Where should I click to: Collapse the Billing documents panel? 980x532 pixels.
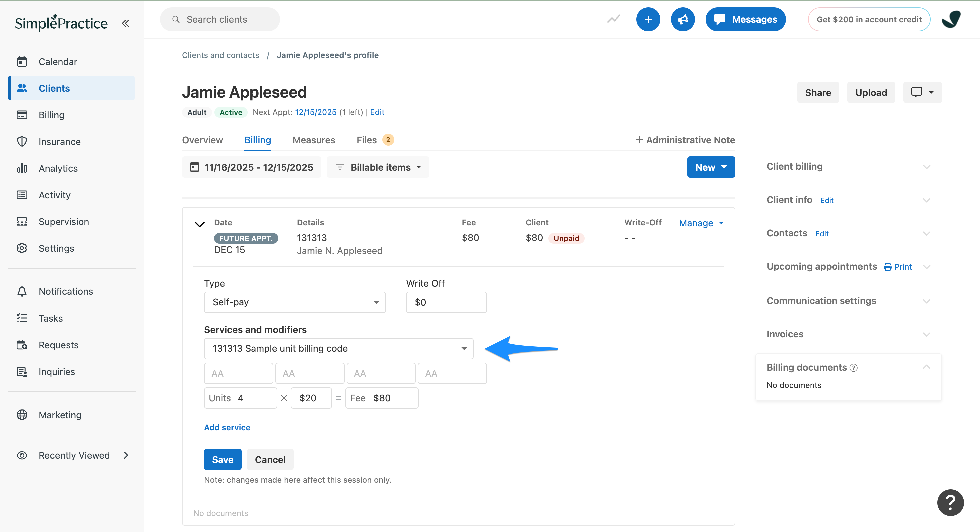pyautogui.click(x=926, y=367)
